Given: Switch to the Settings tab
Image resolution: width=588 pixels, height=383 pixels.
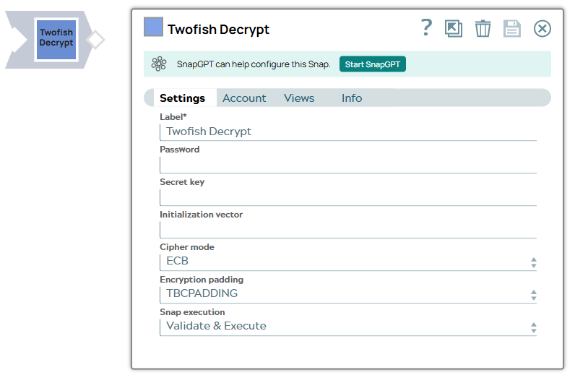Looking at the screenshot, I should coord(182,98).
